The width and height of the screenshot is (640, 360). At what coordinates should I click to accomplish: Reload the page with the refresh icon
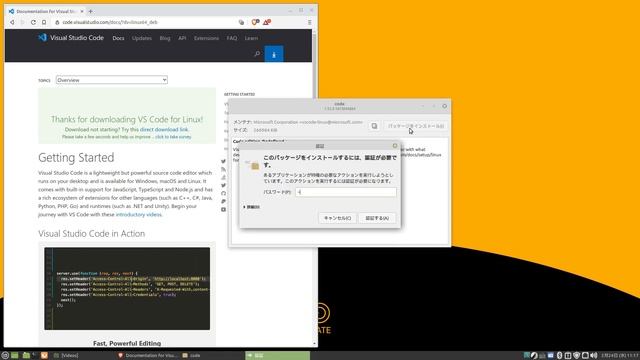pyautogui.click(x=33, y=22)
